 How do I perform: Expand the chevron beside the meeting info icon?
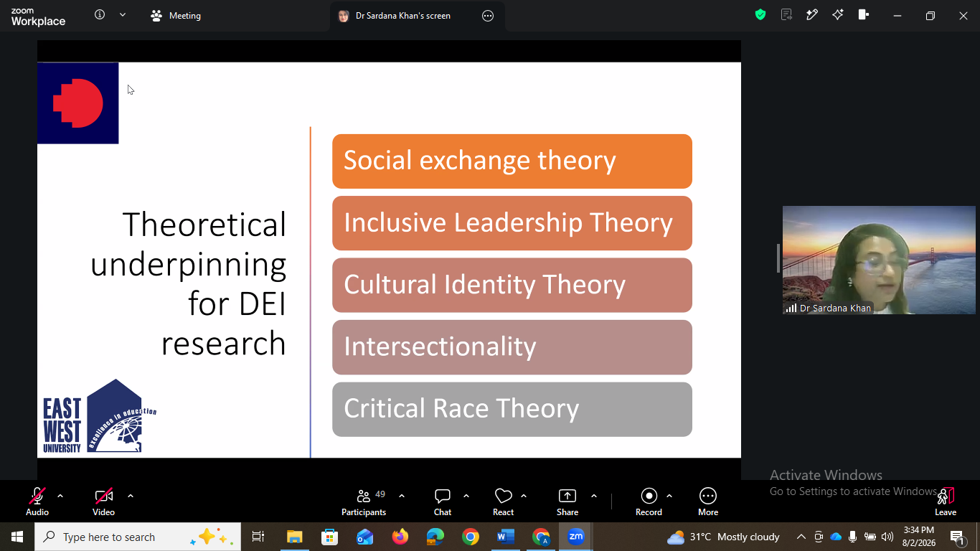point(123,15)
